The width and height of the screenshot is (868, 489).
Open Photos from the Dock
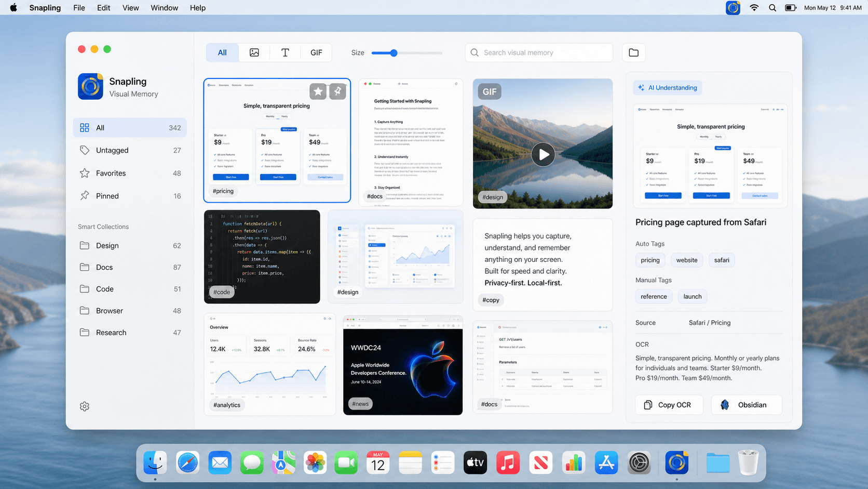point(315,462)
